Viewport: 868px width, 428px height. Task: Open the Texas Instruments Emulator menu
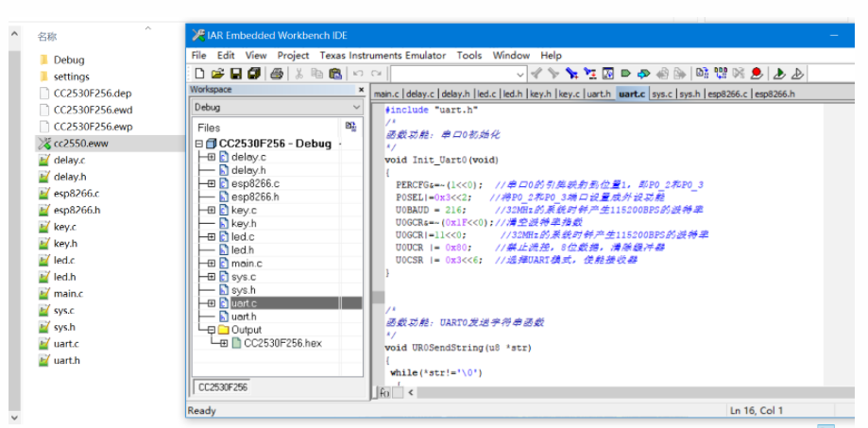pos(383,56)
